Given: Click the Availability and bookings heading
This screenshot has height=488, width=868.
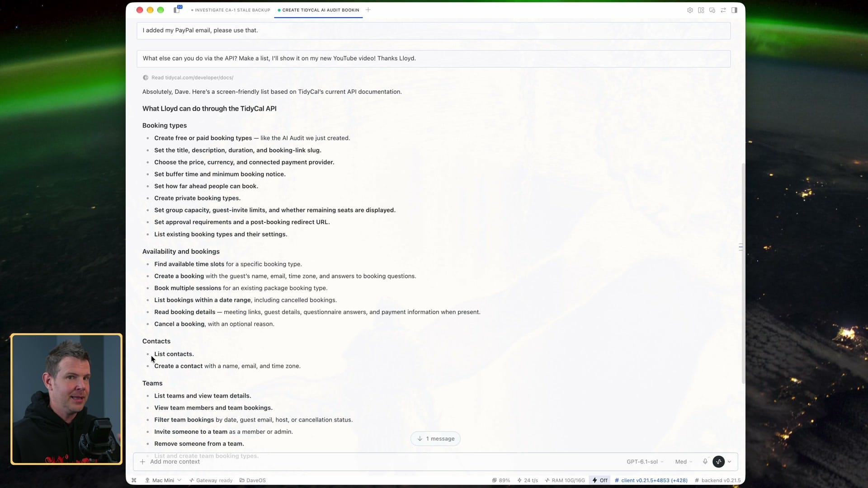Looking at the screenshot, I should (181, 252).
